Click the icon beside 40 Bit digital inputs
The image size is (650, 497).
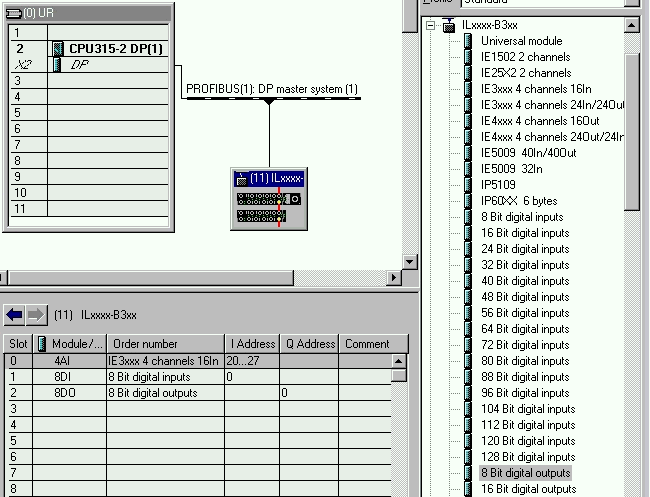point(468,281)
